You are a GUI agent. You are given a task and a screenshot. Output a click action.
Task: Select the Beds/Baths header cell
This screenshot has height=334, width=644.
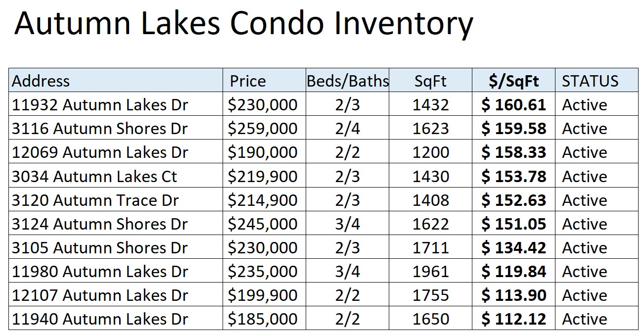coord(348,81)
